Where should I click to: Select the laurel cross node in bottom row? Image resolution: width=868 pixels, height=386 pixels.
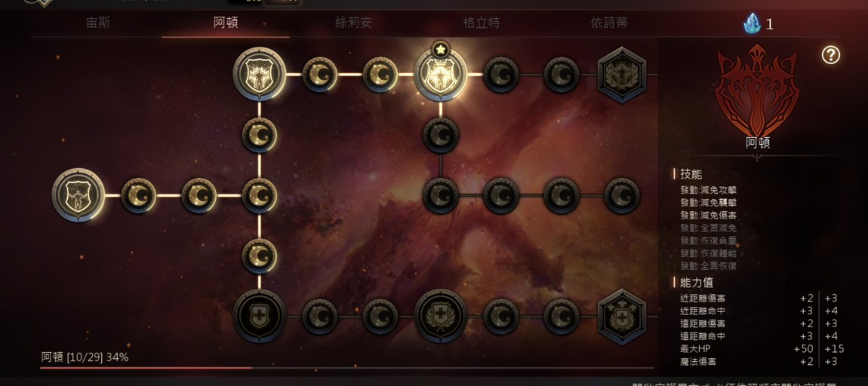(x=441, y=317)
